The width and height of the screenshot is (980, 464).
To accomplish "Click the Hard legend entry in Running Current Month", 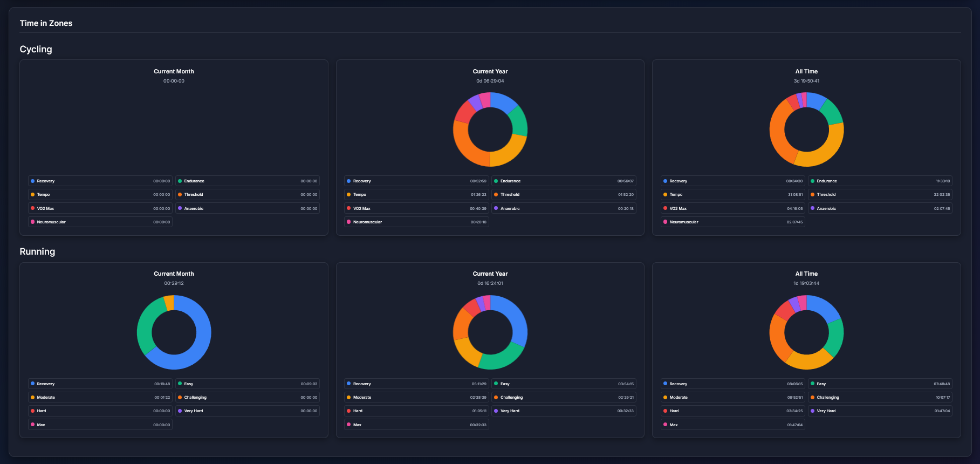I will (x=42, y=411).
